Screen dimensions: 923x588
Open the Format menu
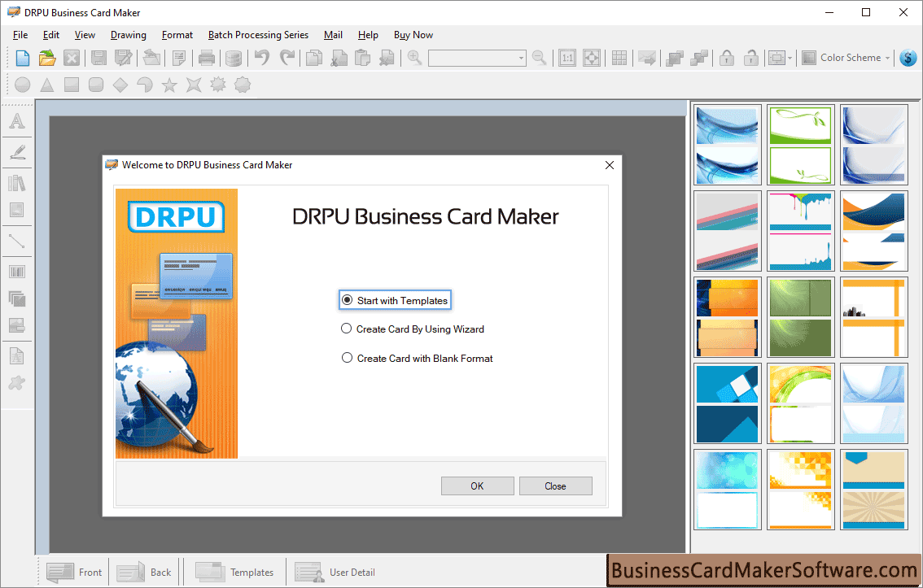click(x=177, y=35)
